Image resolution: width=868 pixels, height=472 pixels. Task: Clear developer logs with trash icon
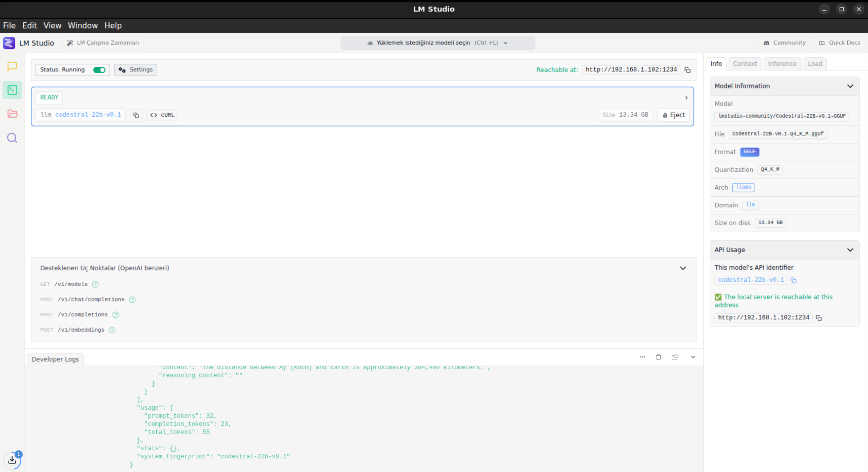pos(658,357)
